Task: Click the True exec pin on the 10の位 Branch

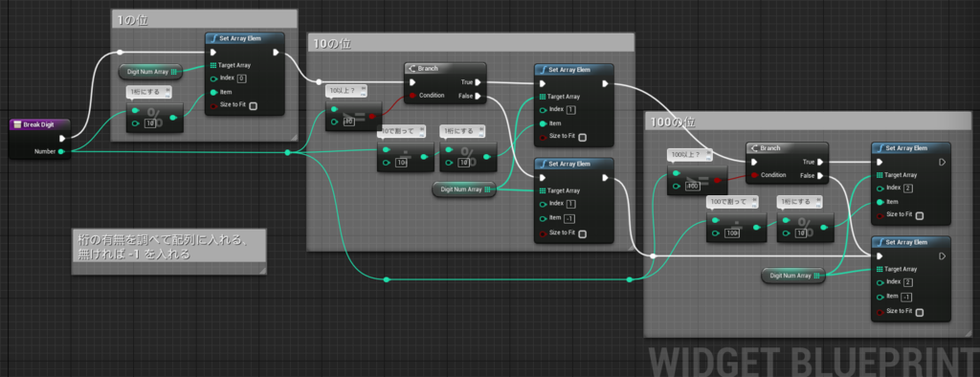Action: click(478, 82)
